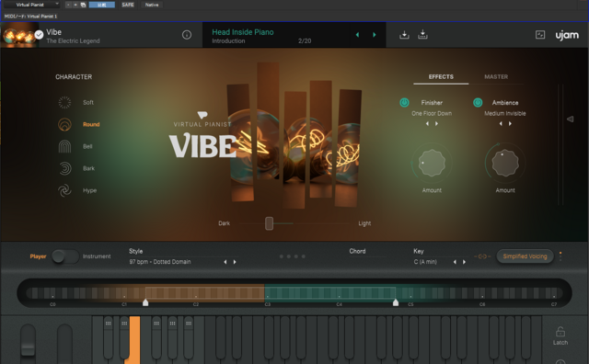Click the Soft character label
The image size is (589, 364).
pos(88,102)
